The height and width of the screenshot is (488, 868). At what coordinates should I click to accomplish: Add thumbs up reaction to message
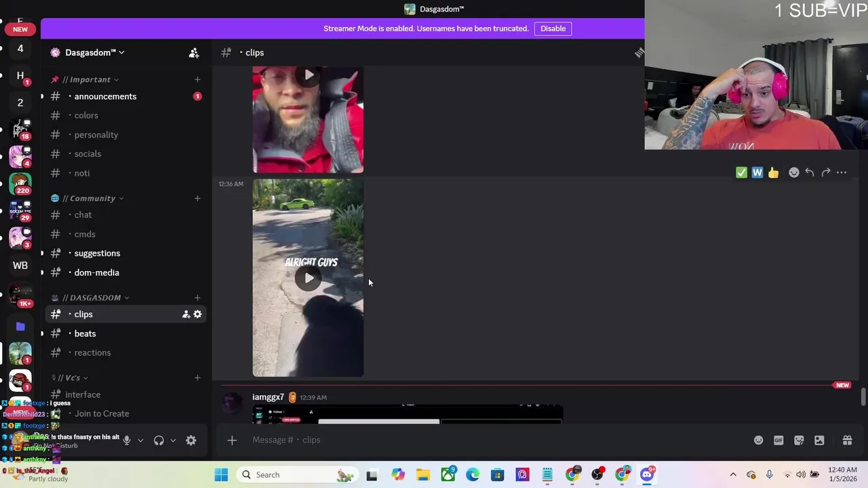pos(774,173)
